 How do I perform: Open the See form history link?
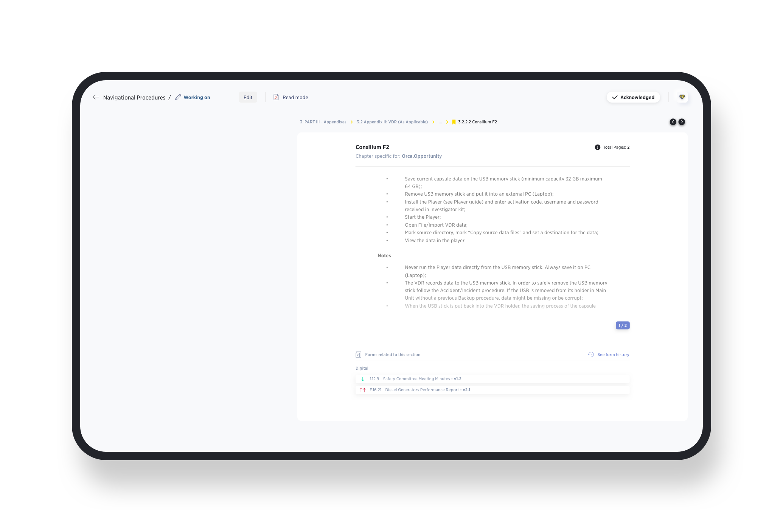click(x=613, y=355)
